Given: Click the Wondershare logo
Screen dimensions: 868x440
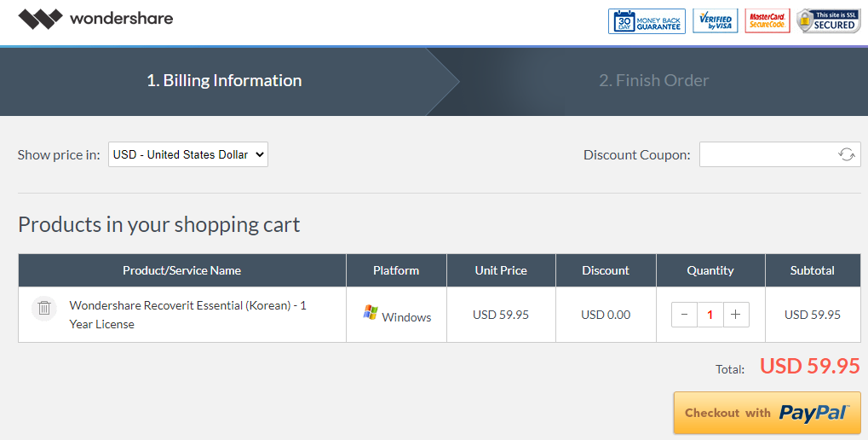Looking at the screenshot, I should click(x=95, y=19).
